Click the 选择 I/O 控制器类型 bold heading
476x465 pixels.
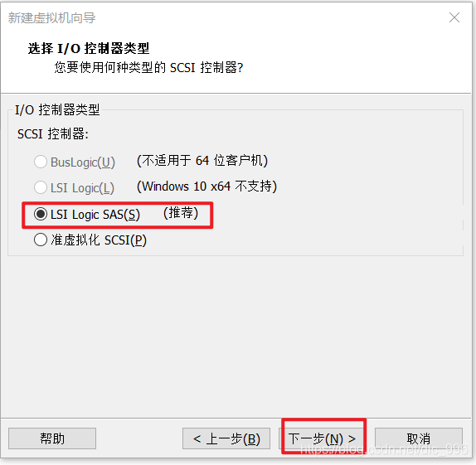pyautogui.click(x=89, y=49)
